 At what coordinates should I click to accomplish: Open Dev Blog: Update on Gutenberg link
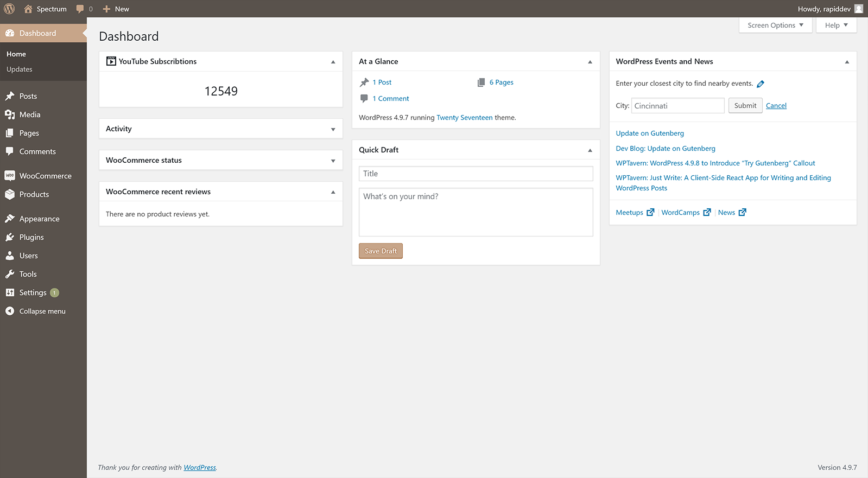click(666, 148)
